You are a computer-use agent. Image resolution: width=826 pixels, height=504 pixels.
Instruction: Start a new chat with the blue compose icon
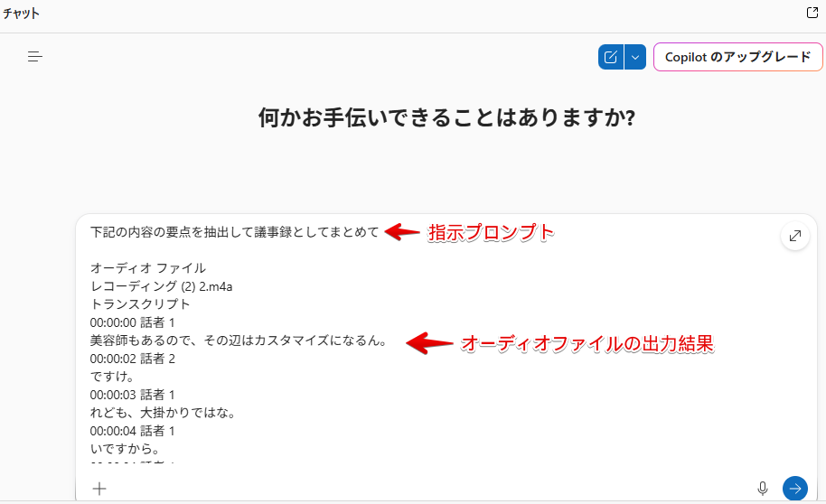point(611,57)
